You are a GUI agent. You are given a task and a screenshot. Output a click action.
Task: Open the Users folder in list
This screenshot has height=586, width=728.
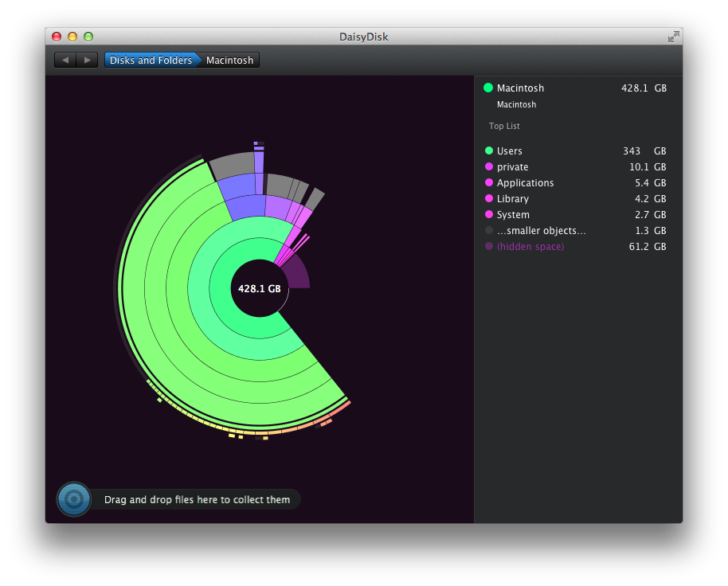click(510, 151)
